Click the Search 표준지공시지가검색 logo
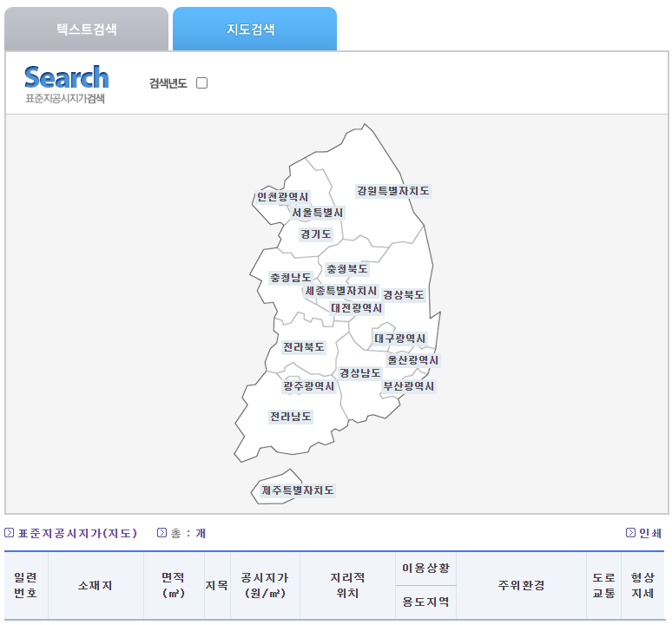The image size is (672, 625). click(x=66, y=84)
